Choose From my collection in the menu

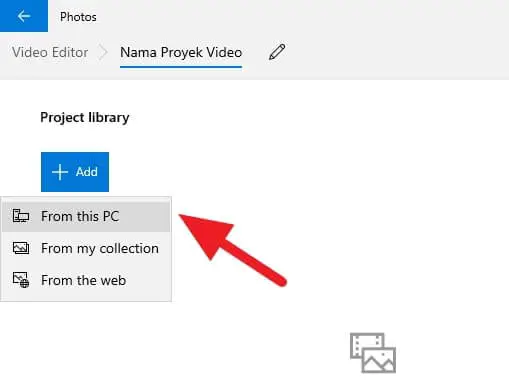pos(86,248)
